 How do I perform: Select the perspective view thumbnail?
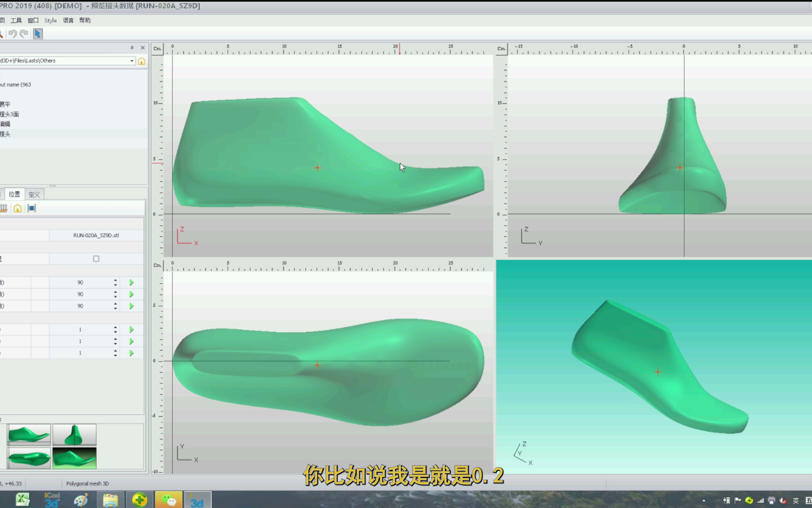[x=74, y=458]
